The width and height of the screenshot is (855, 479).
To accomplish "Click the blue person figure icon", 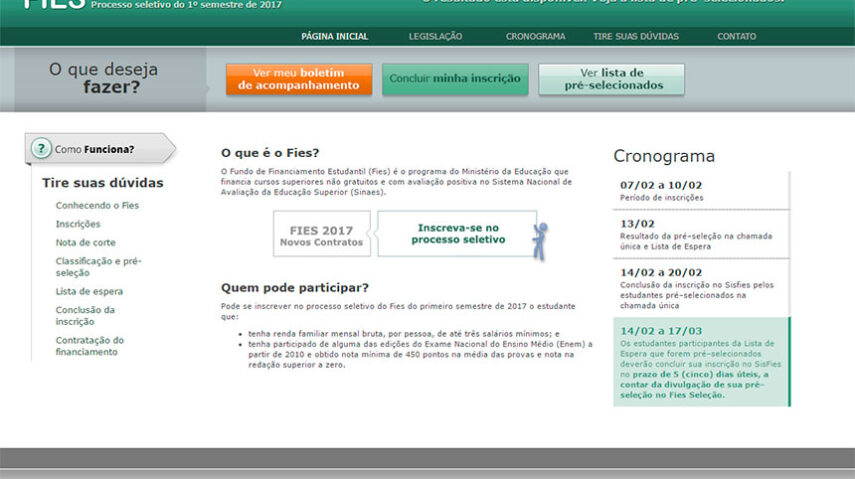I will [540, 240].
